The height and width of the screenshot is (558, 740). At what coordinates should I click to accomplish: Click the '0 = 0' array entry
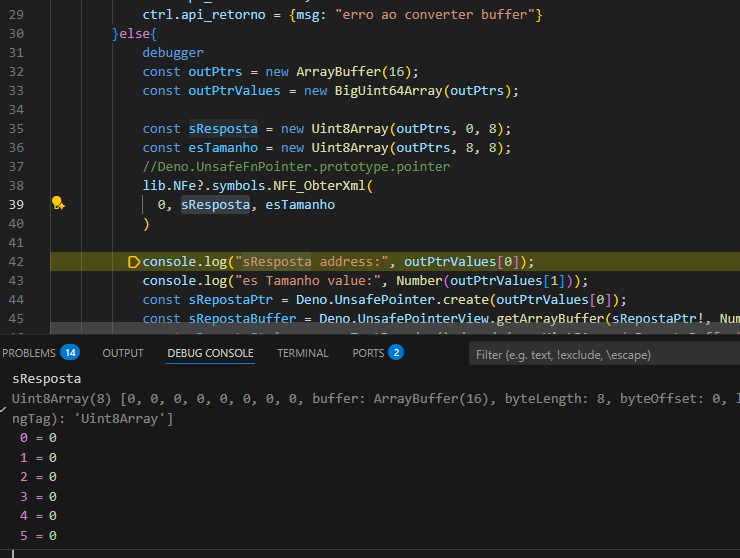(38, 438)
